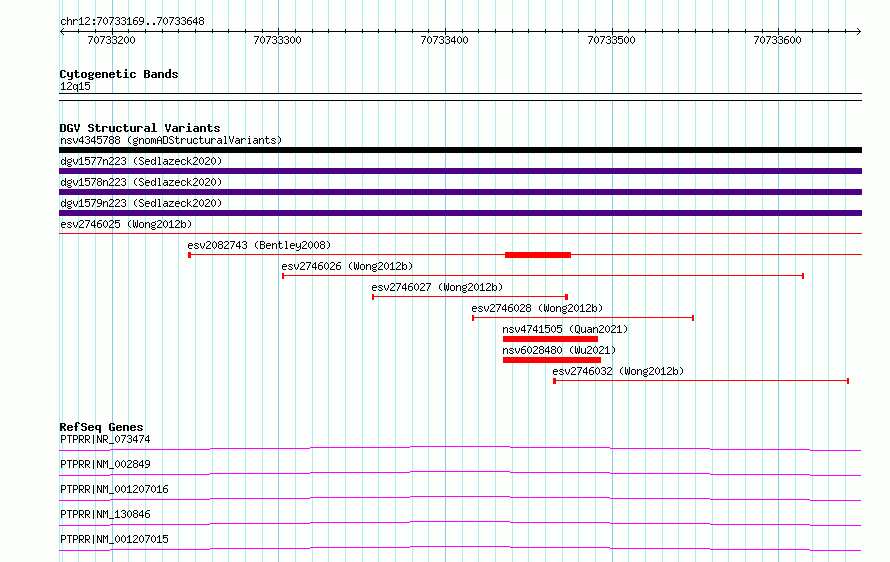Click ruler position 70733400
Viewport: 890px width, 562px height.
tap(444, 40)
